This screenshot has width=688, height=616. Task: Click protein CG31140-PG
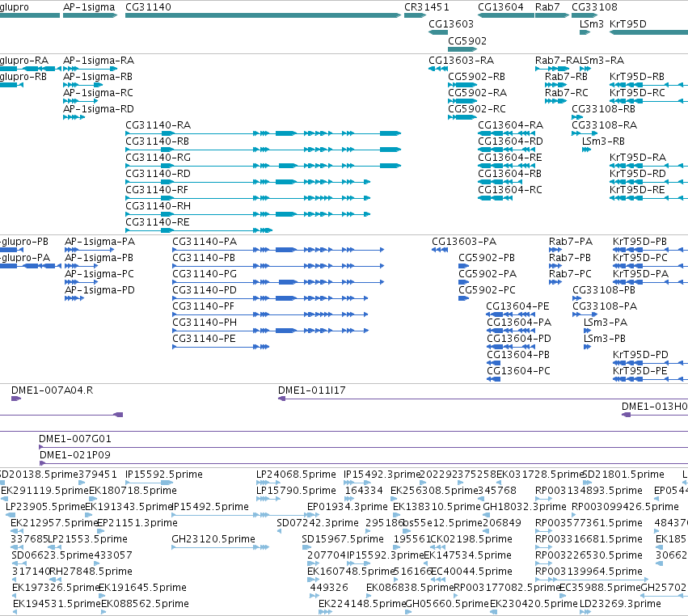[x=278, y=282]
